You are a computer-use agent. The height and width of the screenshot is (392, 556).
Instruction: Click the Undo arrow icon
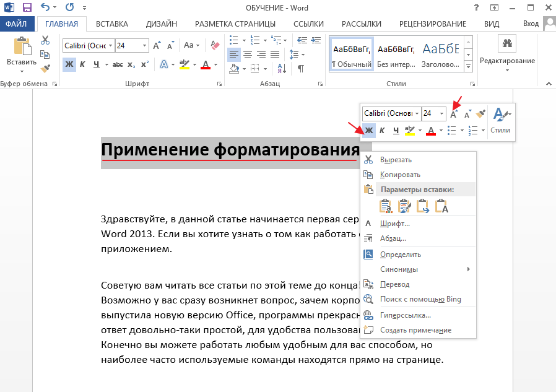click(45, 7)
